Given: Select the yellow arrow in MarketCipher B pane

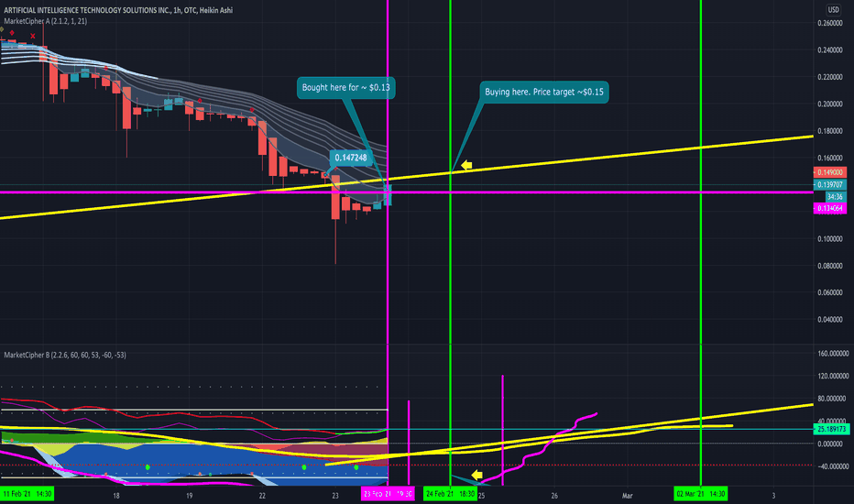Looking at the screenshot, I should (x=476, y=475).
